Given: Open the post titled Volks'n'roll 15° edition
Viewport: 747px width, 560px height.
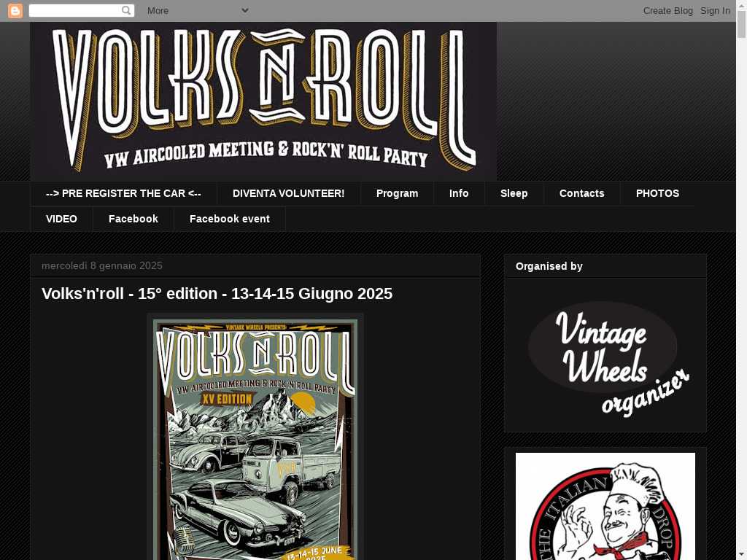Looking at the screenshot, I should [217, 294].
